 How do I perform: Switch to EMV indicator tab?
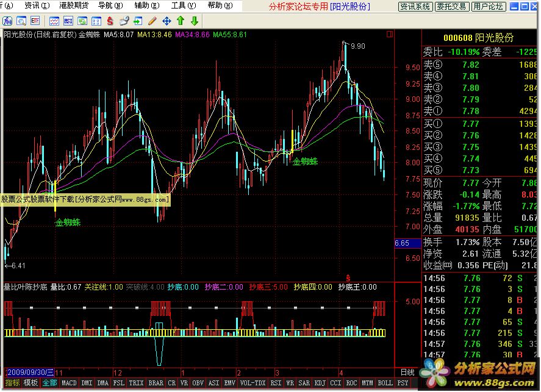[x=230, y=383]
